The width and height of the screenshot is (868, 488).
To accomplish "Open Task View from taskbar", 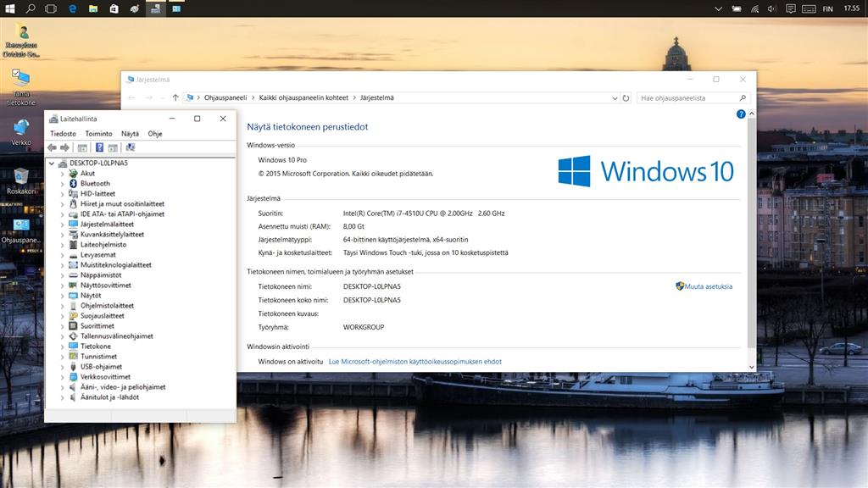I will click(x=51, y=8).
